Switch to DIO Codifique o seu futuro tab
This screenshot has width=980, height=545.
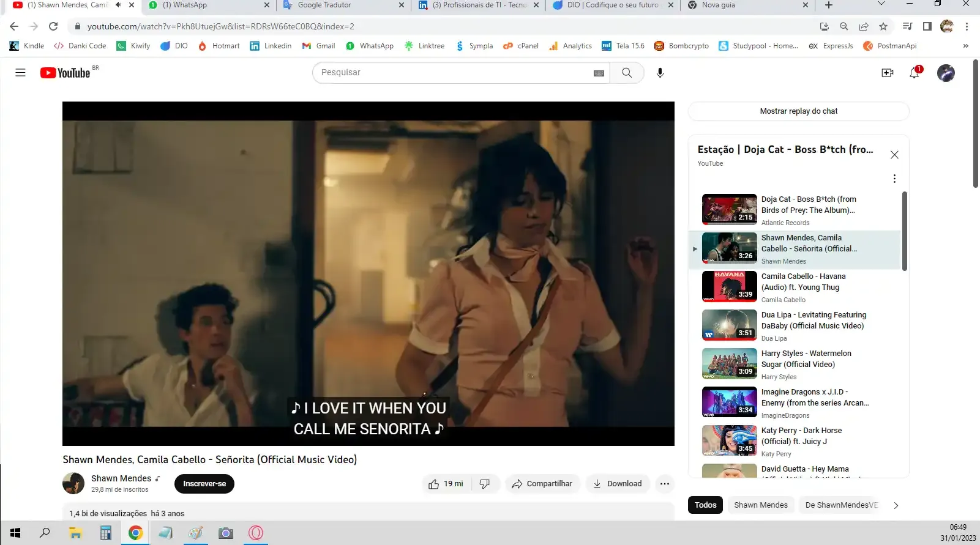click(x=613, y=5)
